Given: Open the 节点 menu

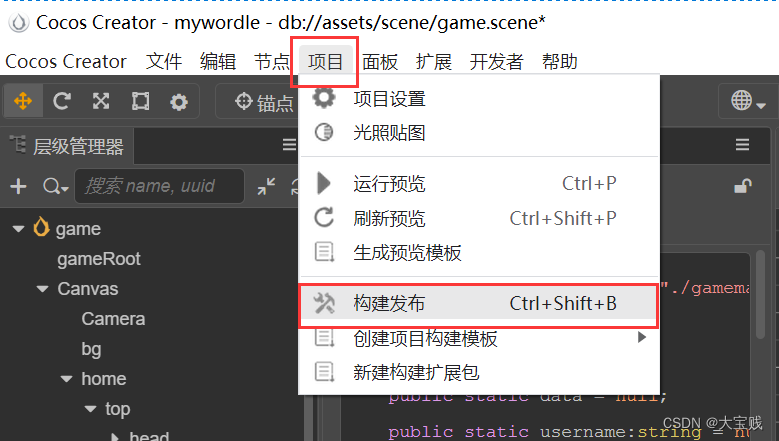Looking at the screenshot, I should 272,62.
